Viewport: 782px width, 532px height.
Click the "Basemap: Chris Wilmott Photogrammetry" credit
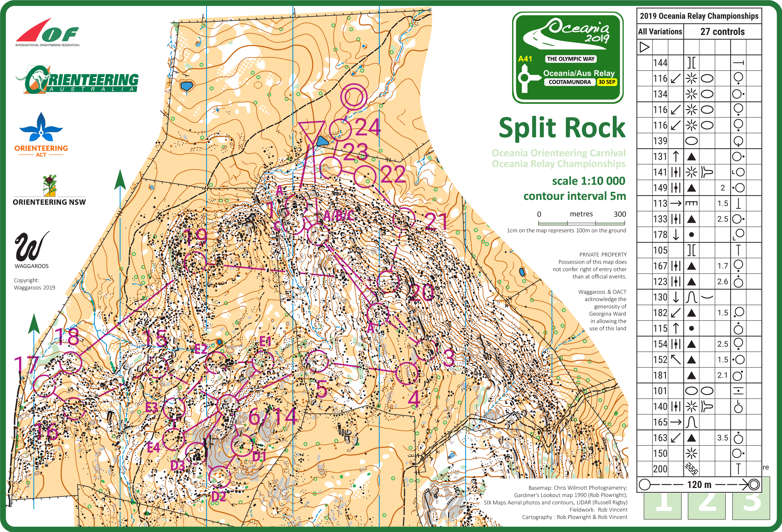tap(578, 488)
